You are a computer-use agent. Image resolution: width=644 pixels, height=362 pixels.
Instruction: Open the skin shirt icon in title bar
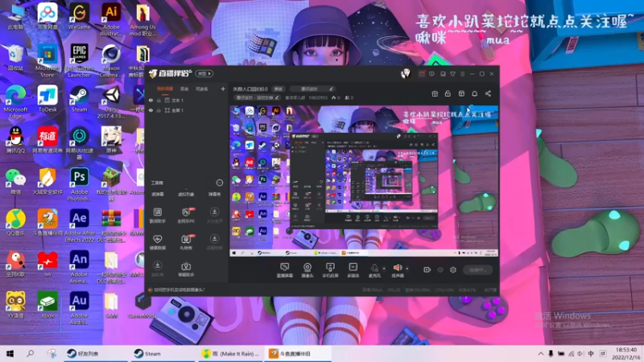tap(452, 74)
